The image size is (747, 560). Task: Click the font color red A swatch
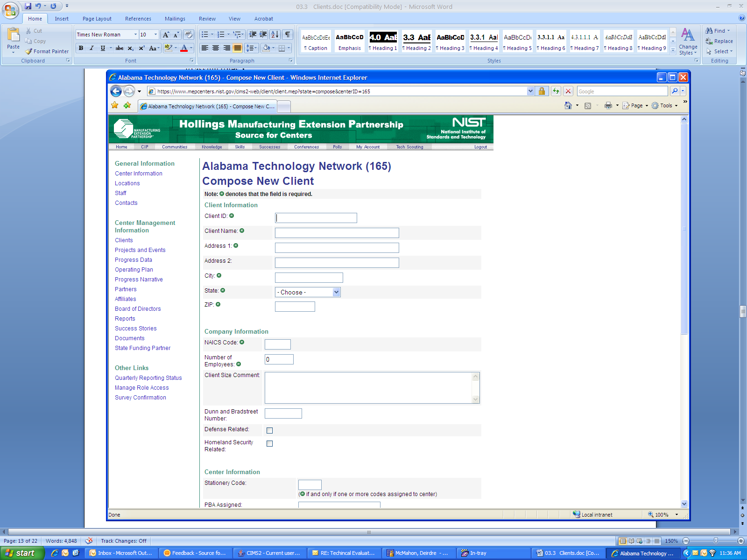pyautogui.click(x=184, y=48)
